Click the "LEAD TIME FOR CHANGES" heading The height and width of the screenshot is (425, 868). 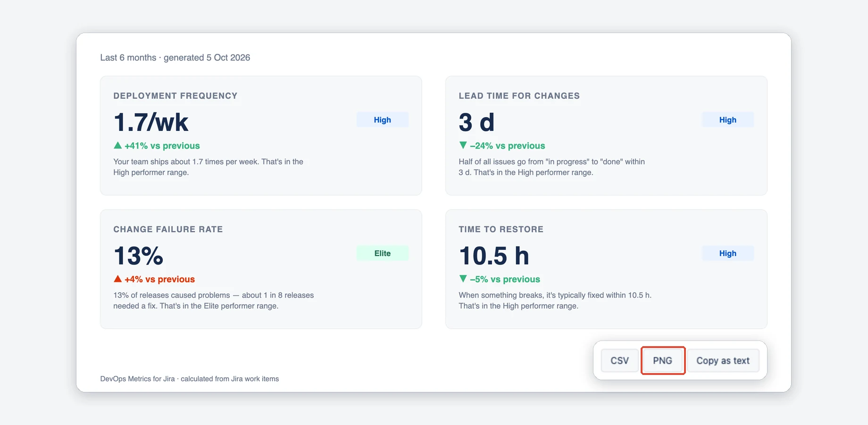click(x=519, y=96)
